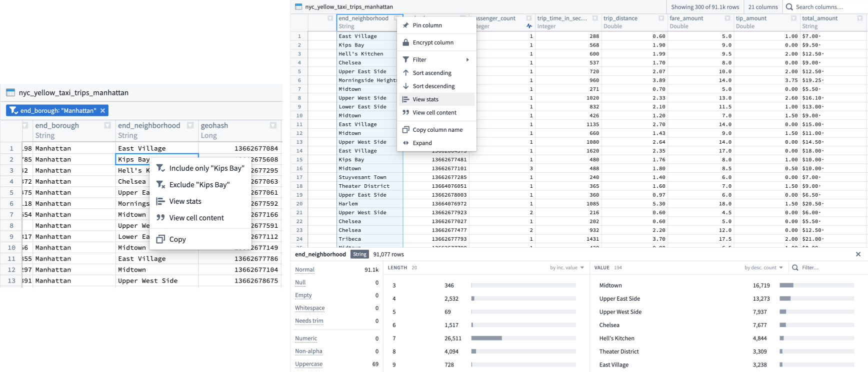The height and width of the screenshot is (372, 868).
Task: Click the Exclude "Kips Bay" filter icon
Action: tap(160, 185)
